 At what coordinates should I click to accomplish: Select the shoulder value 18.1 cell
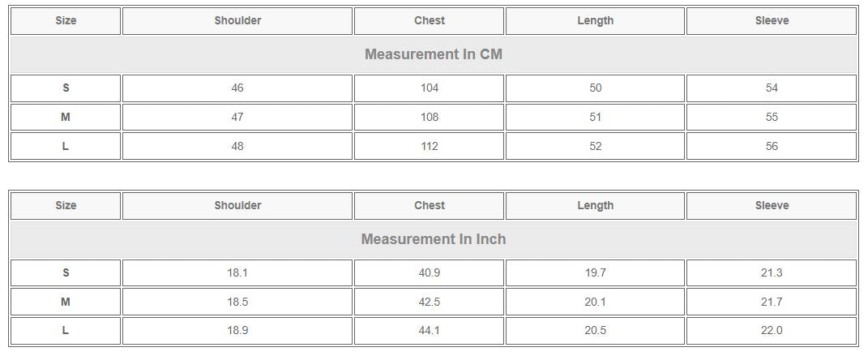(237, 273)
